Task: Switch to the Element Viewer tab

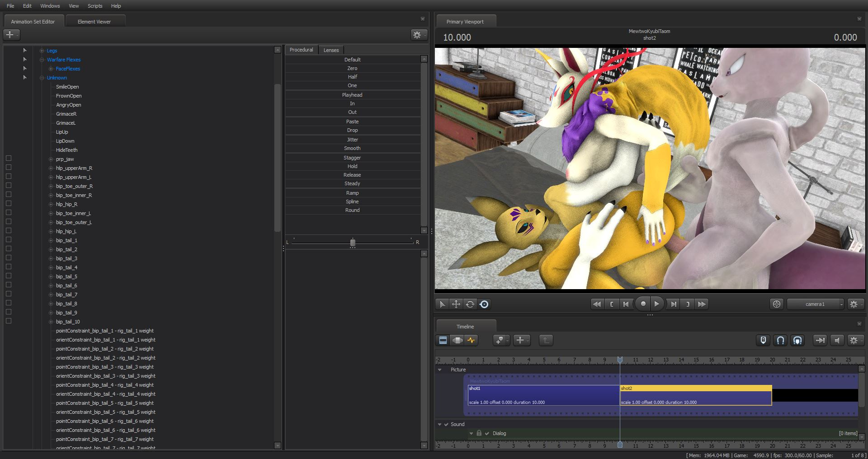Action: click(x=94, y=21)
